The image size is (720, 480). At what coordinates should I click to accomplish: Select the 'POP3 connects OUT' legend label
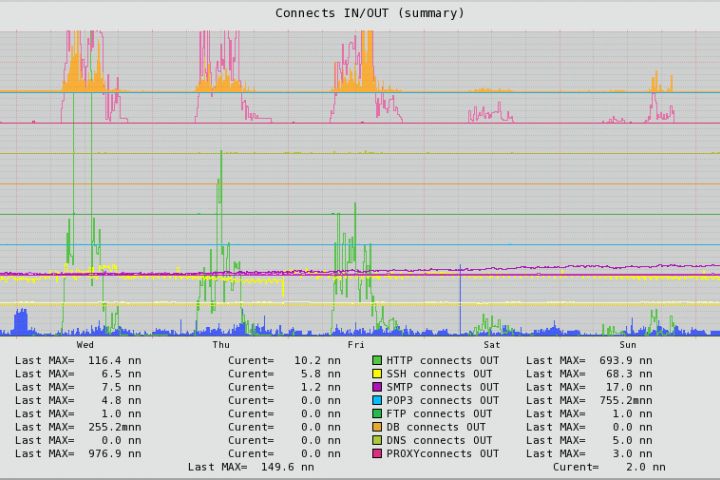click(443, 401)
